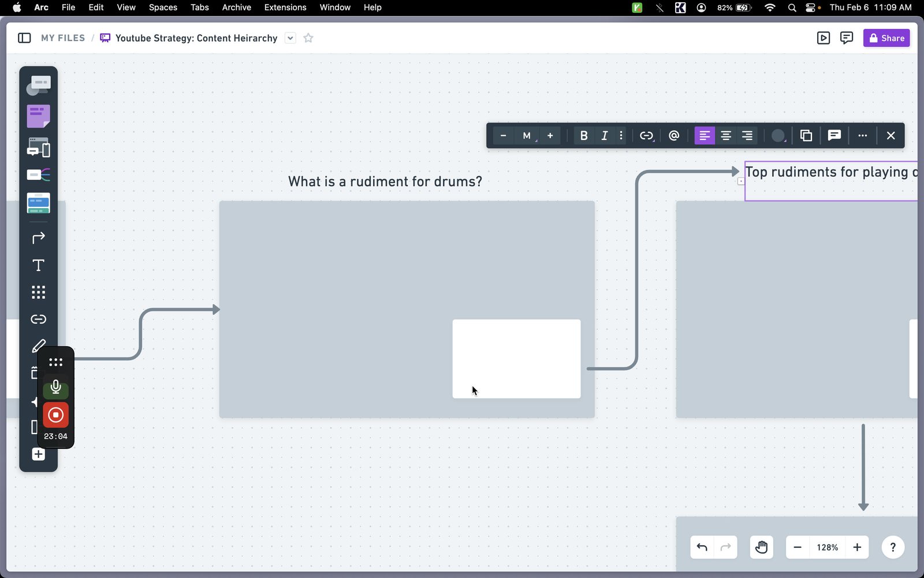Select the mind map tool
Screen dimensions: 924x578
(39, 175)
